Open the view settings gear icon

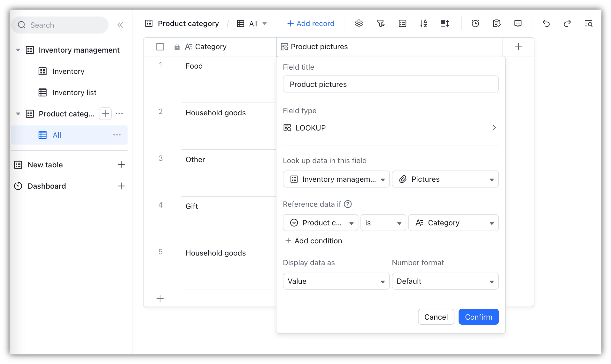pos(359,23)
